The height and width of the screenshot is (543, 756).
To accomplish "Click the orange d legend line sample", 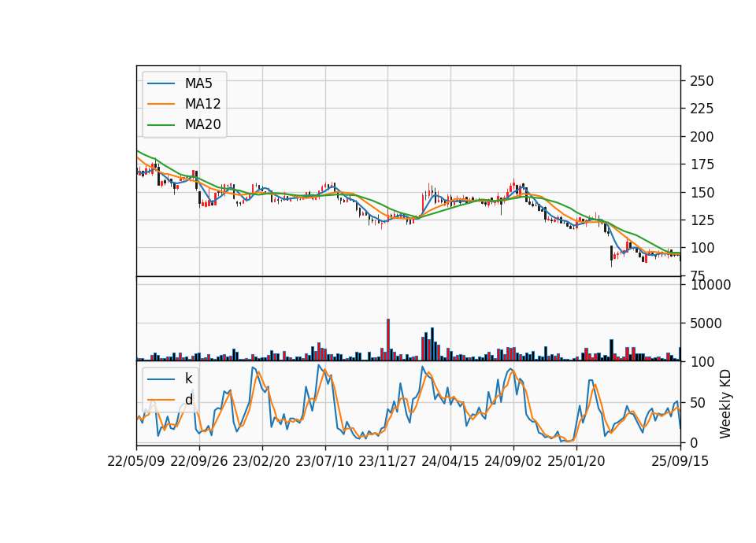I will click(x=161, y=400).
